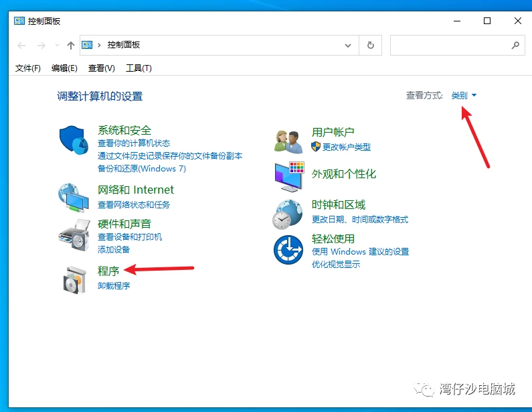Open the 类别 view mode dropdown

464,95
